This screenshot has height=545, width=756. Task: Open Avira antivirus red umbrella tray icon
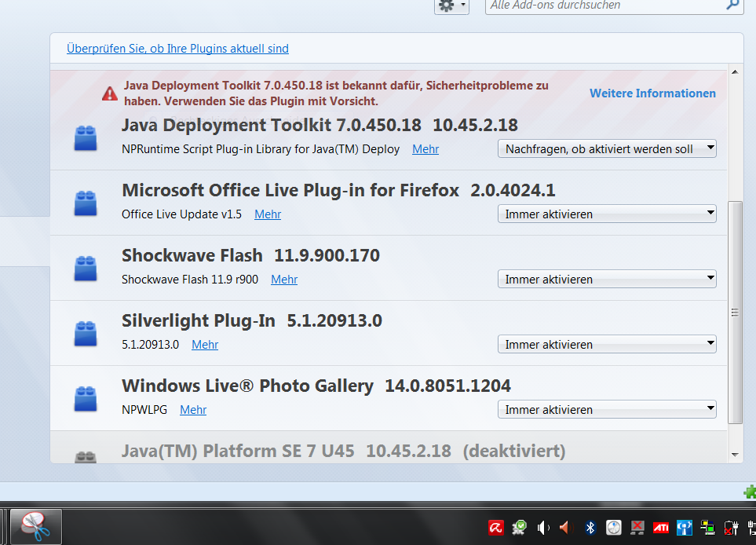point(495,528)
